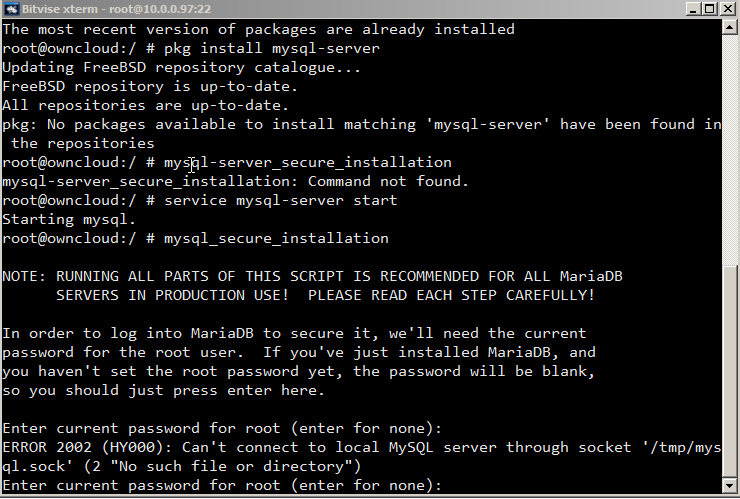The image size is (740, 499).
Task: Click the 'Starting mysql.' output line
Action: click(x=68, y=220)
